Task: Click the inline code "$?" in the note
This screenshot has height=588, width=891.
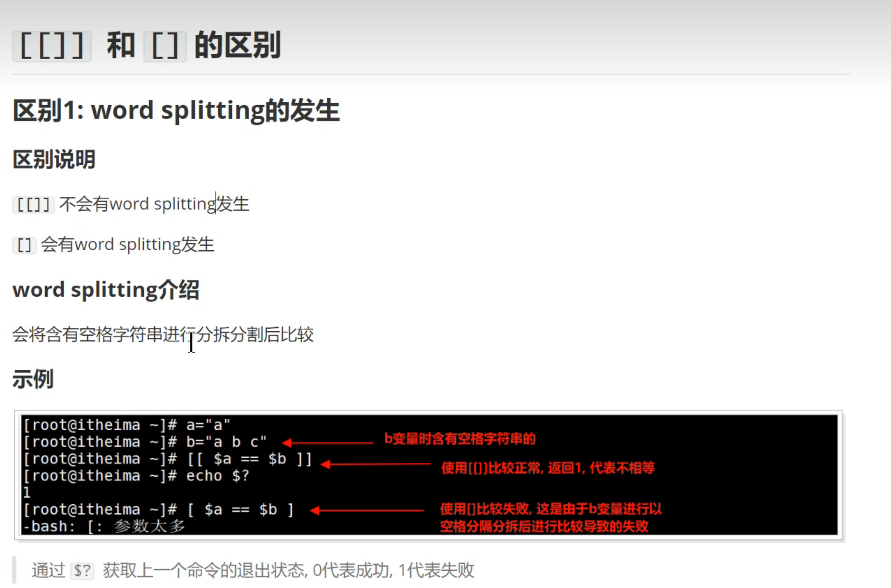Action: (82, 571)
